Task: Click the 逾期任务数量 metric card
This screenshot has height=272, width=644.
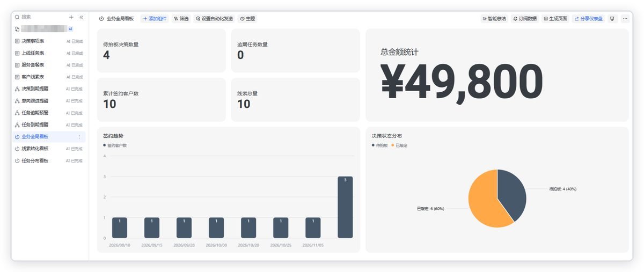Action: [295, 50]
